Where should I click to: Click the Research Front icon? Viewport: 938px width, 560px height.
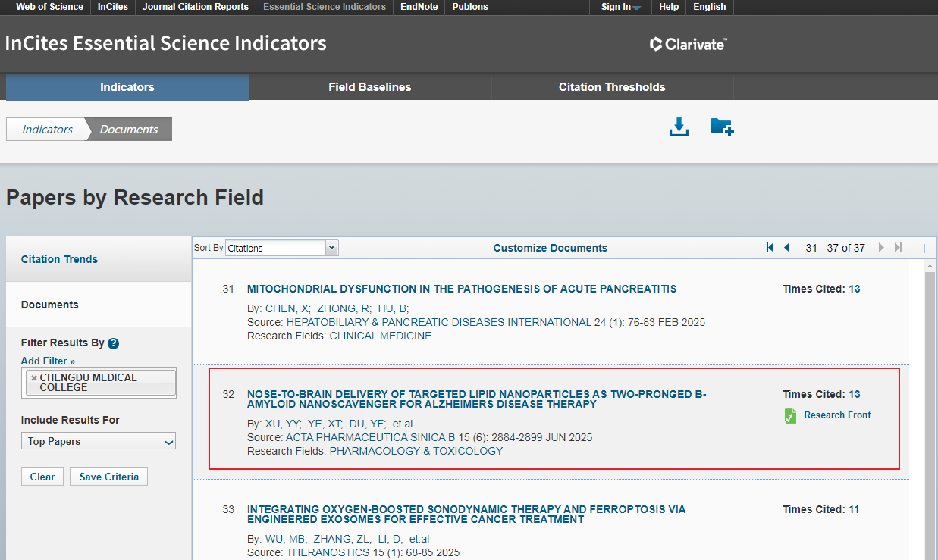click(790, 415)
